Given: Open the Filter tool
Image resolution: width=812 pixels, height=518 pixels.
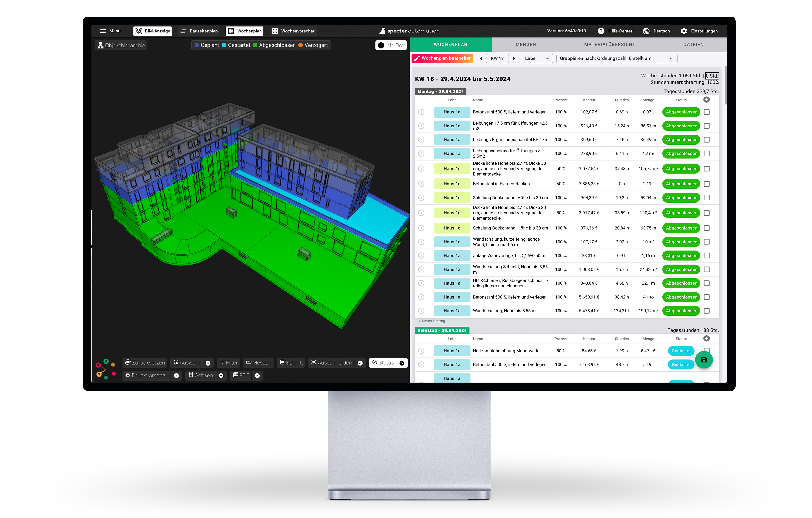Looking at the screenshot, I should point(229,363).
